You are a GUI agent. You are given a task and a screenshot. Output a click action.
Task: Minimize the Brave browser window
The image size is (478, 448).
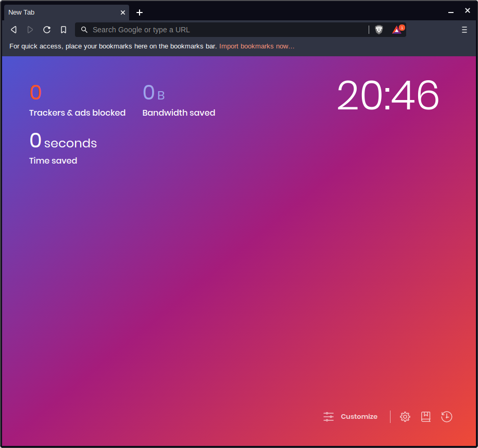click(451, 11)
